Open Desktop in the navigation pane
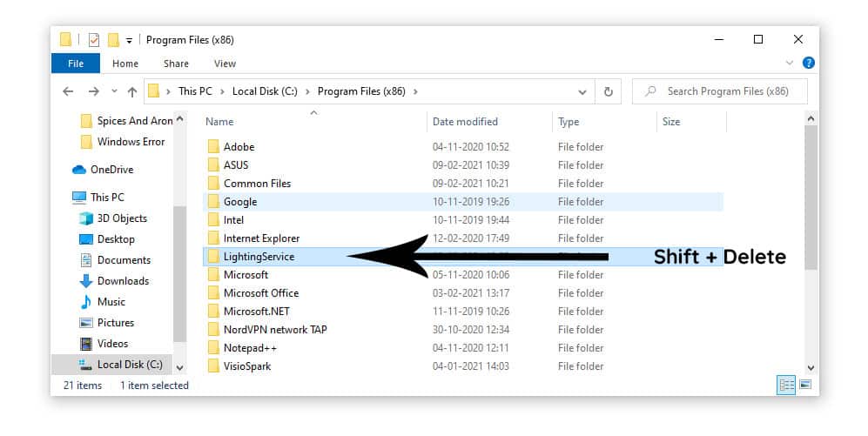Viewport: 868px width, 436px height. [107, 239]
